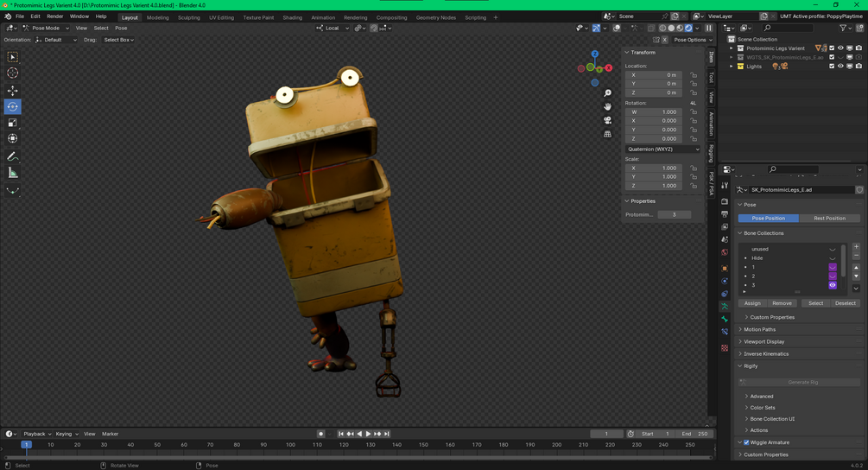Open the Pose Mode dropdown
Viewport: 868px width, 470px height.
(x=45, y=28)
